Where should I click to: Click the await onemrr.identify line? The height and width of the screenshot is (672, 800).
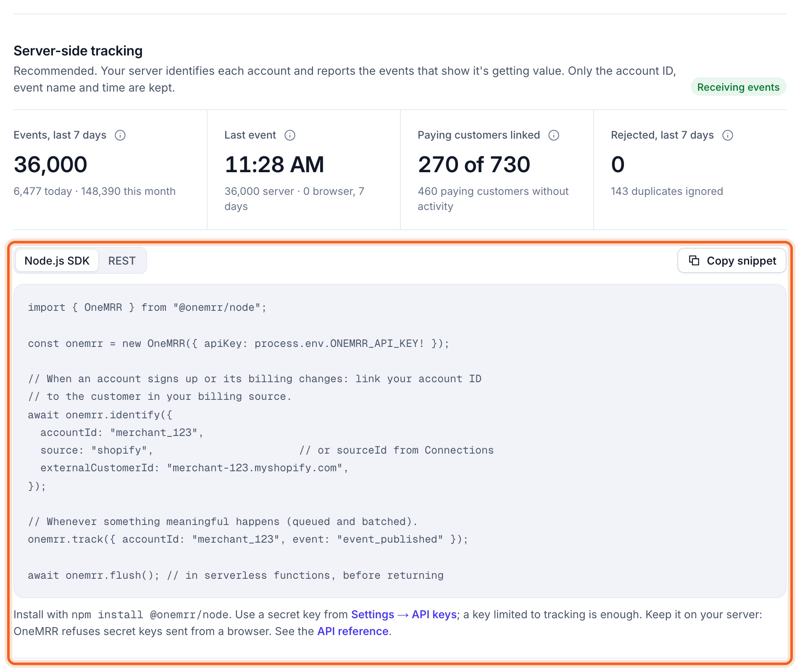pyautogui.click(x=100, y=415)
